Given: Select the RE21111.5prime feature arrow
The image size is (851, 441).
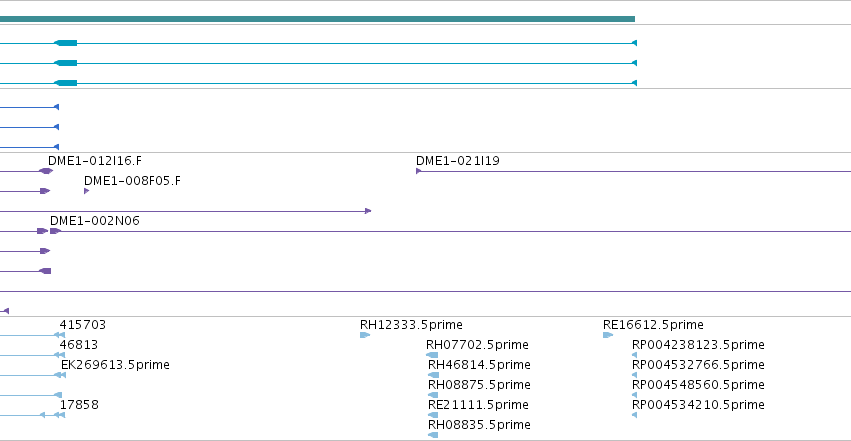Looking at the screenshot, I should tap(433, 416).
